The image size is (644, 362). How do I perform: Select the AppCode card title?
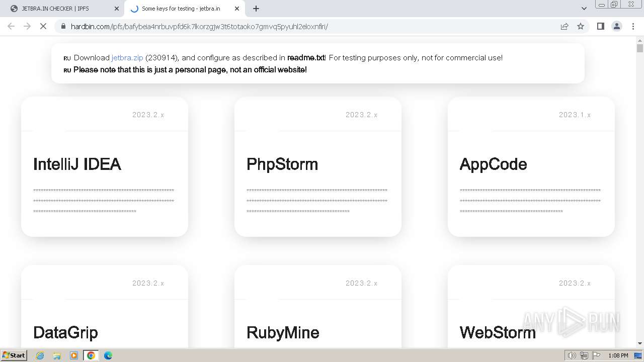coord(493,164)
